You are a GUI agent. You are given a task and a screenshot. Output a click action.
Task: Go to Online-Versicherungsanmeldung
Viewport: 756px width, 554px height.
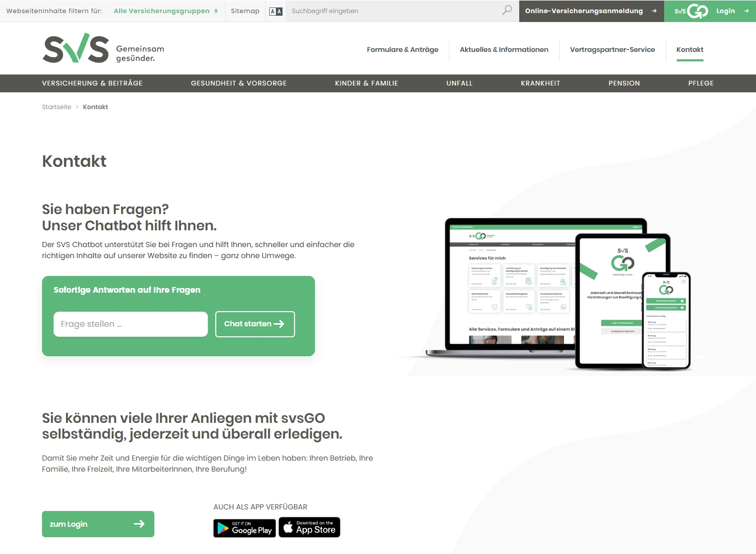pyautogui.click(x=592, y=11)
